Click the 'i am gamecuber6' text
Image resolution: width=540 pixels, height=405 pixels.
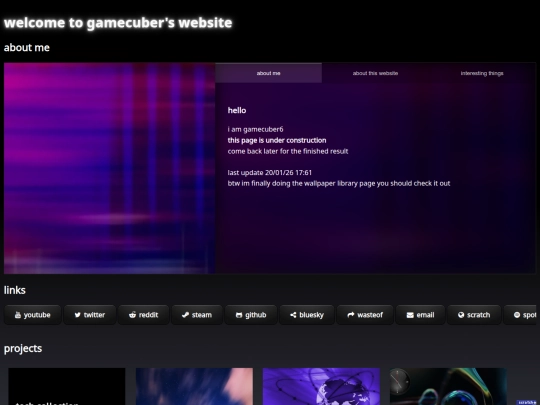[255, 129]
